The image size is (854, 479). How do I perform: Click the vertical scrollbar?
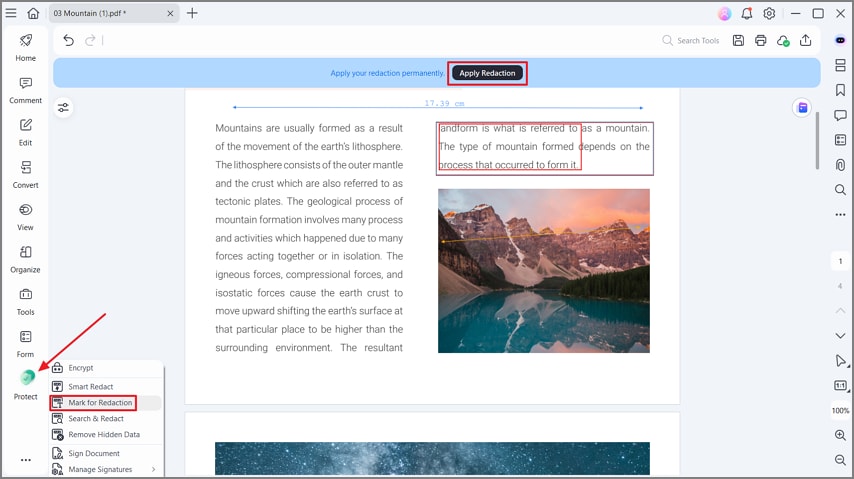click(817, 141)
